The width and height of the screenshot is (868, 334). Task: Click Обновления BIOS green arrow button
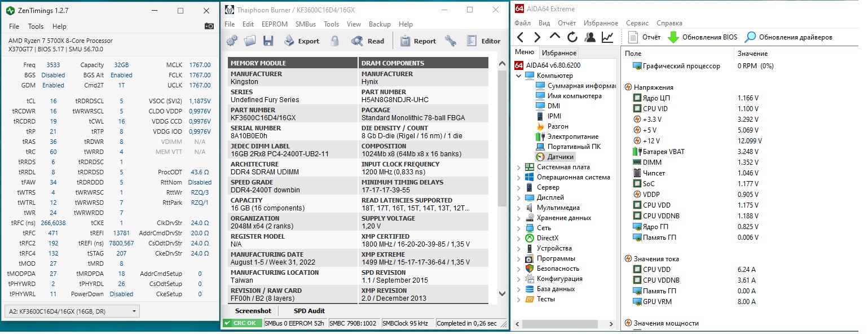(702, 37)
